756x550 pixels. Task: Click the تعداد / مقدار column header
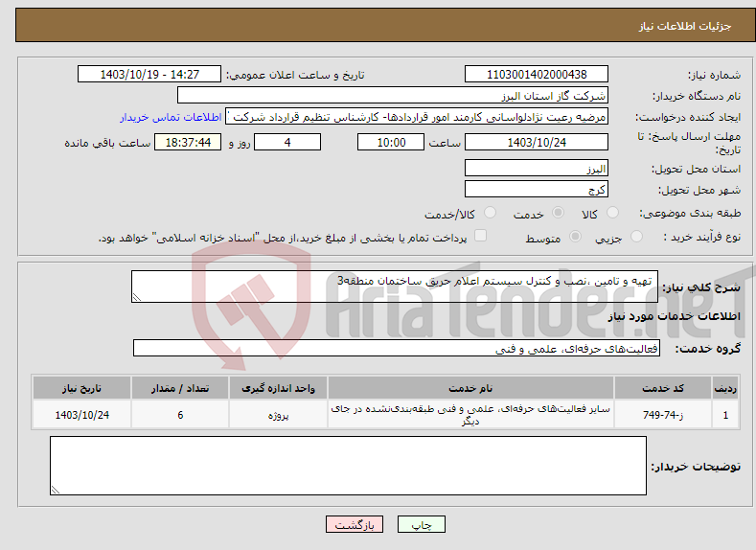(x=180, y=388)
